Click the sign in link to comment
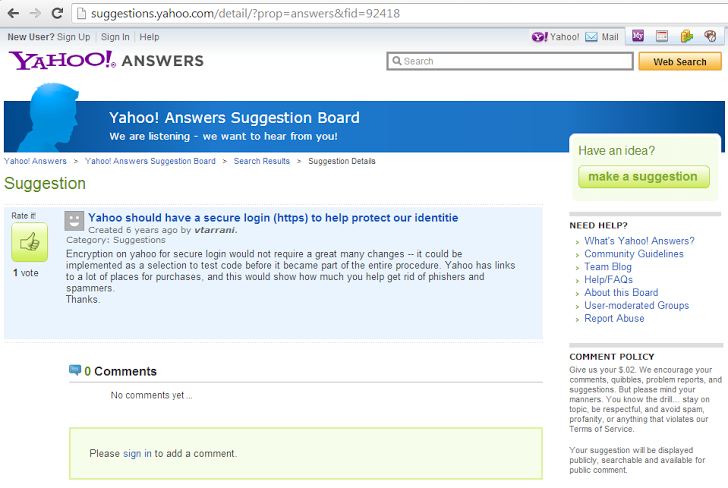 tap(137, 453)
